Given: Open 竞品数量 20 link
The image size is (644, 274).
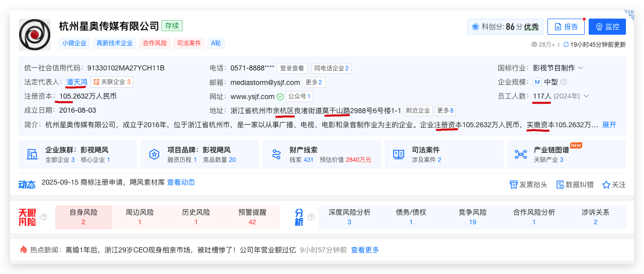Looking at the screenshot, I should point(219,160).
